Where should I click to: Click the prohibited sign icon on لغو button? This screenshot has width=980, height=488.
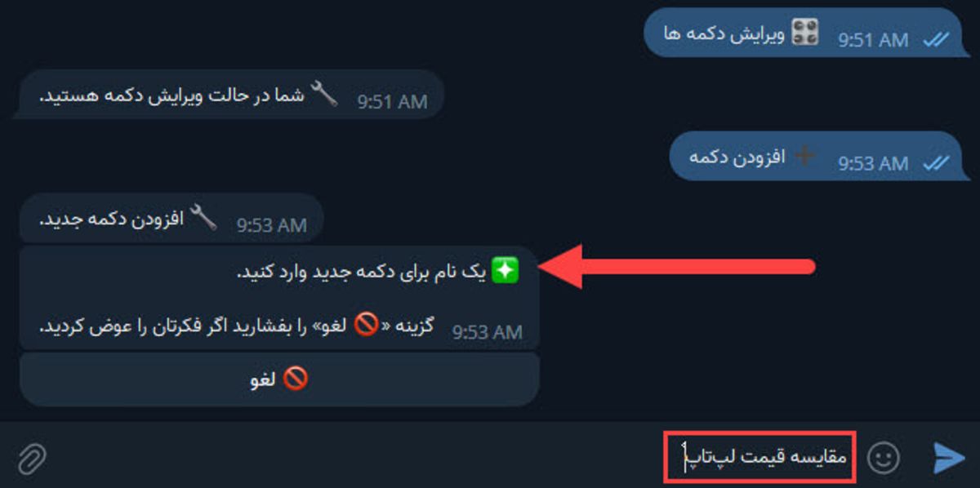click(x=294, y=379)
